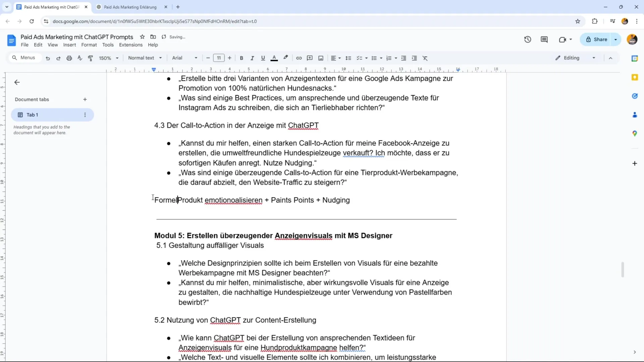This screenshot has height=362, width=644.
Task: Hide the menus with collapse arrow
Action: point(610,58)
